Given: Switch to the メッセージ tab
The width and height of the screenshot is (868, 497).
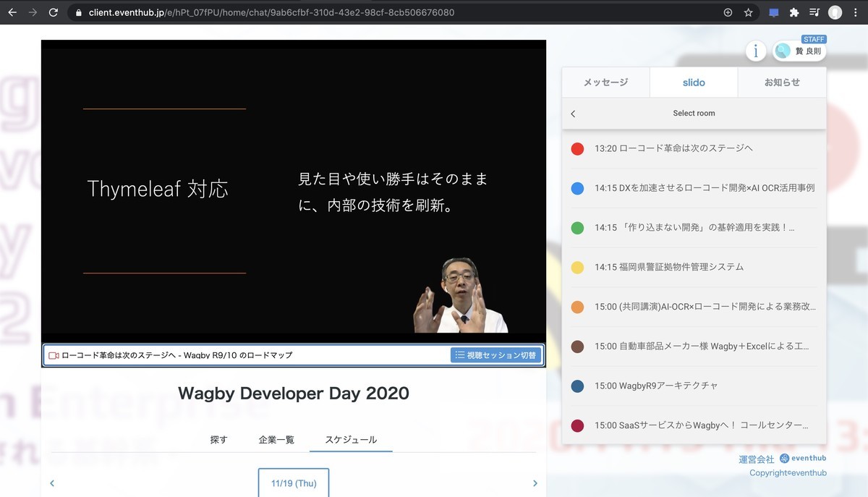Looking at the screenshot, I should [606, 82].
